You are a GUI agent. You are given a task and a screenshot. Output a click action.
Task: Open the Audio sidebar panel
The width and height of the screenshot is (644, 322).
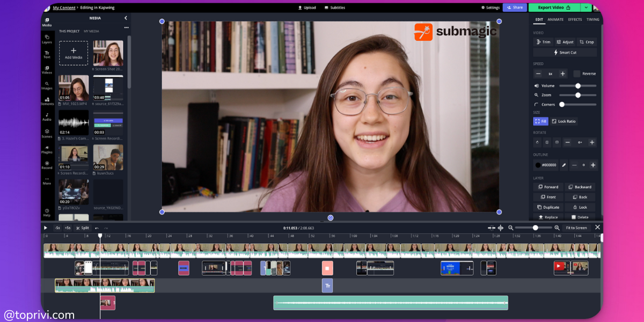[47, 116]
